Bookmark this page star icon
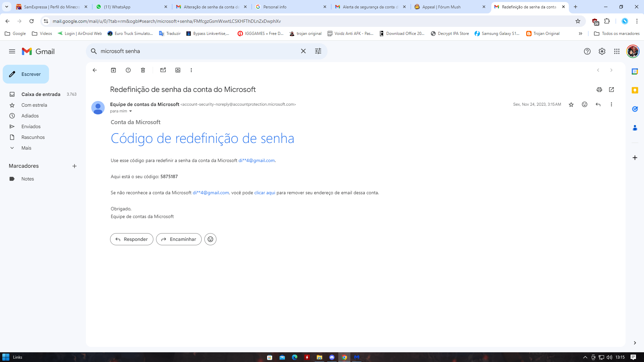Image resolution: width=644 pixels, height=362 pixels. coord(578,21)
